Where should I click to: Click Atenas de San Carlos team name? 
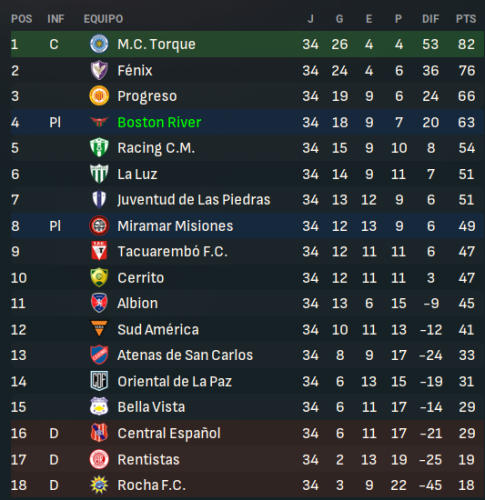(185, 355)
